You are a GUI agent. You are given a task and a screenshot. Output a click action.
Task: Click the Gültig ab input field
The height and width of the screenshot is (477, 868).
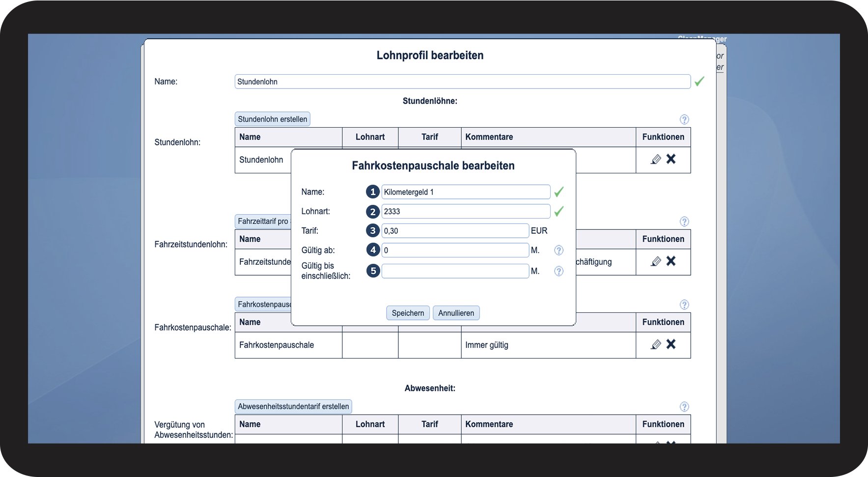coord(455,250)
